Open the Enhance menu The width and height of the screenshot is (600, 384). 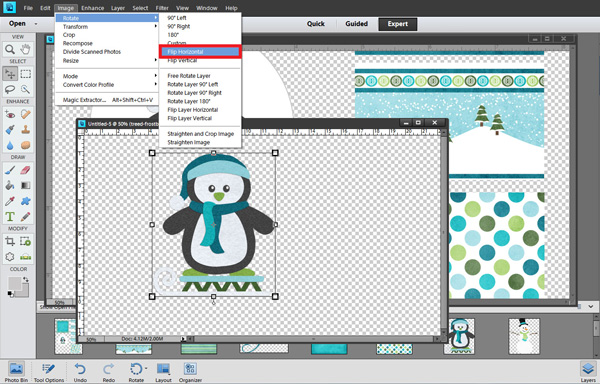(x=92, y=8)
